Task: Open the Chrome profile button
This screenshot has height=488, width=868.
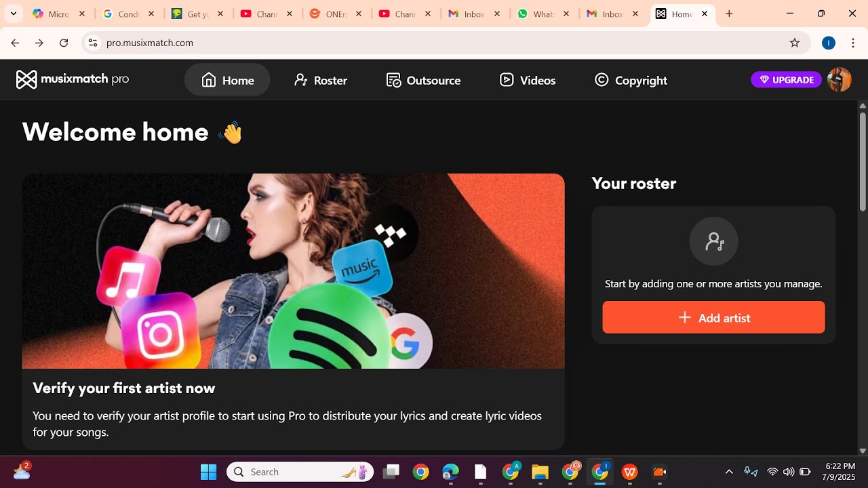Action: click(x=828, y=43)
